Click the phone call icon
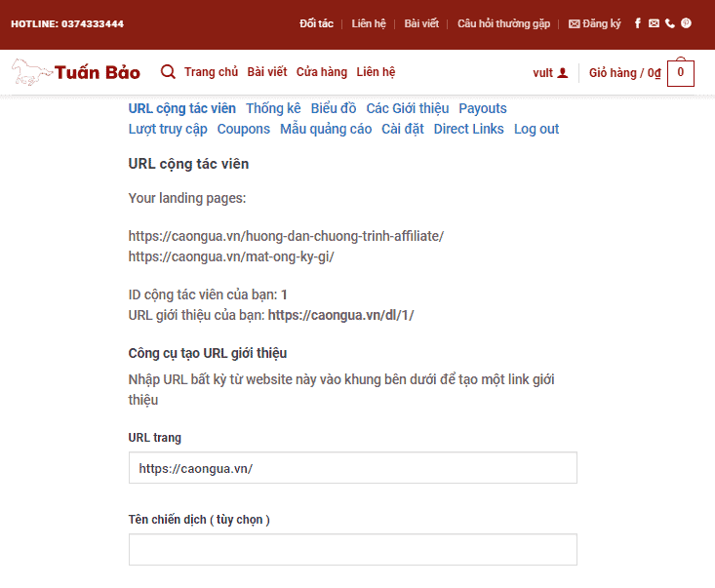The width and height of the screenshot is (715, 588). (669, 23)
